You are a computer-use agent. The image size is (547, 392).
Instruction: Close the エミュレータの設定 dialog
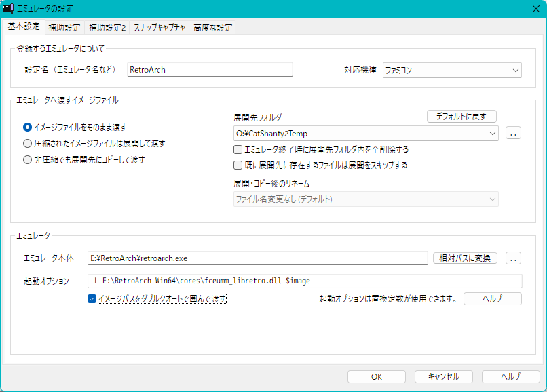(536, 9)
